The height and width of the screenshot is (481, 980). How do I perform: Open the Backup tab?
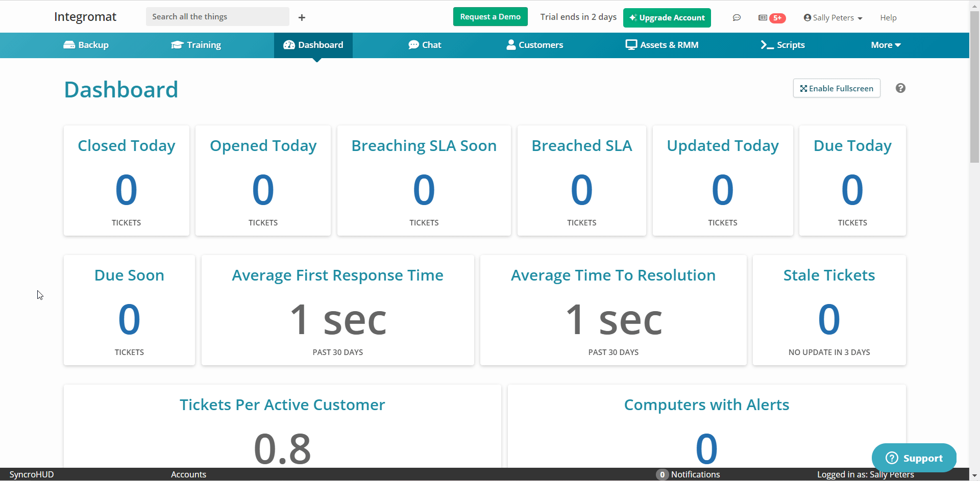[86, 45]
